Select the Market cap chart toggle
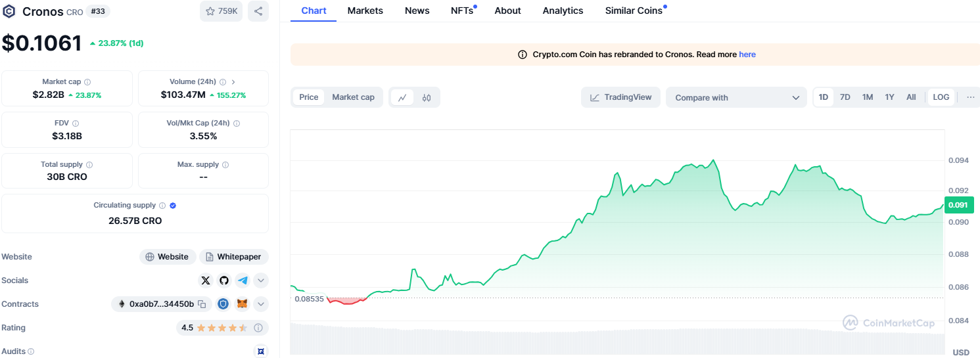Screen dimensions: 980x358 [353, 97]
